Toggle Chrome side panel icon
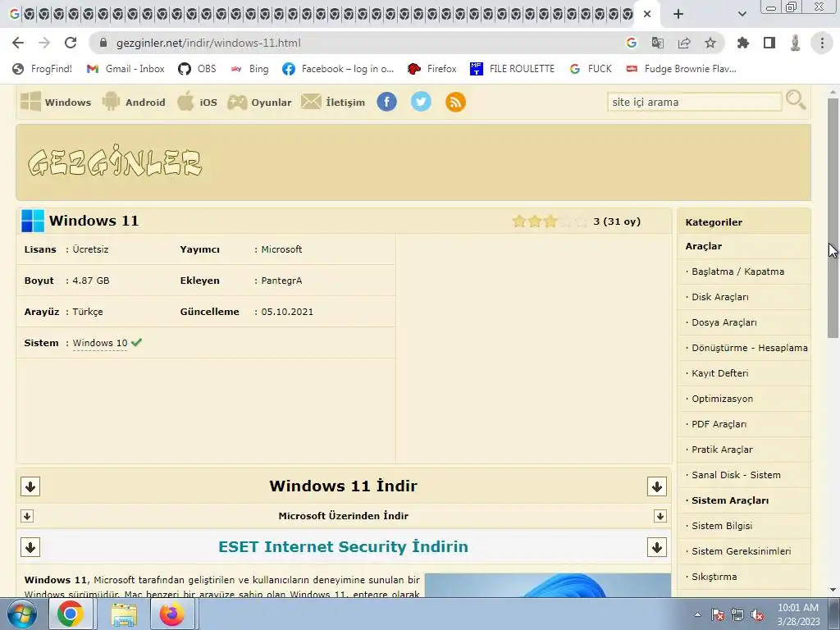840x630 pixels. [769, 43]
